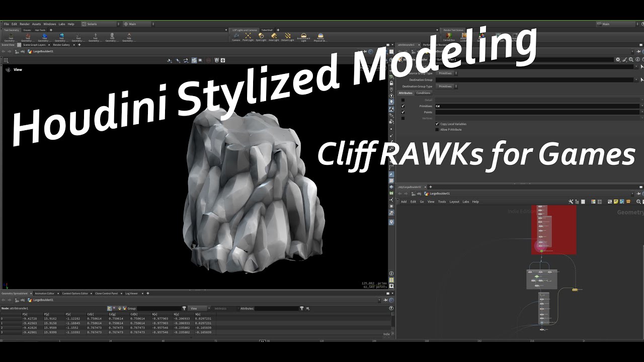Open network editor Tools menu

[442, 202]
